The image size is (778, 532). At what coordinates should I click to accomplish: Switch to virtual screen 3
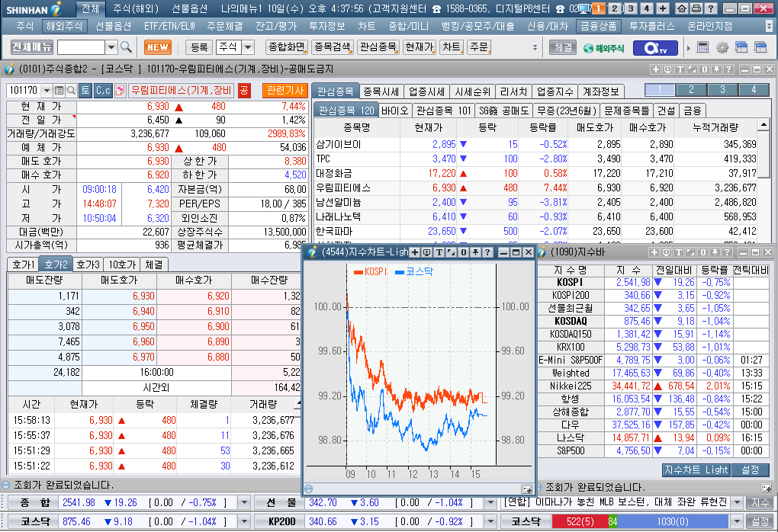pyautogui.click(x=631, y=8)
